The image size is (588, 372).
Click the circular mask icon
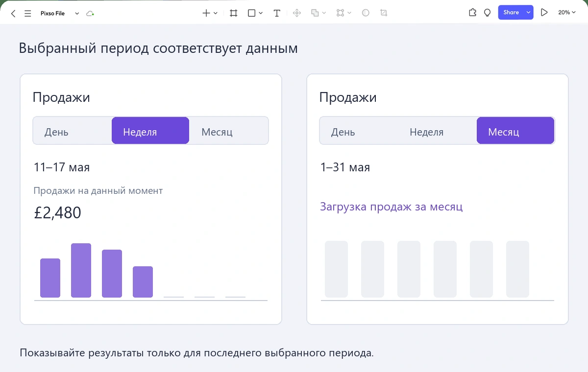pyautogui.click(x=366, y=13)
